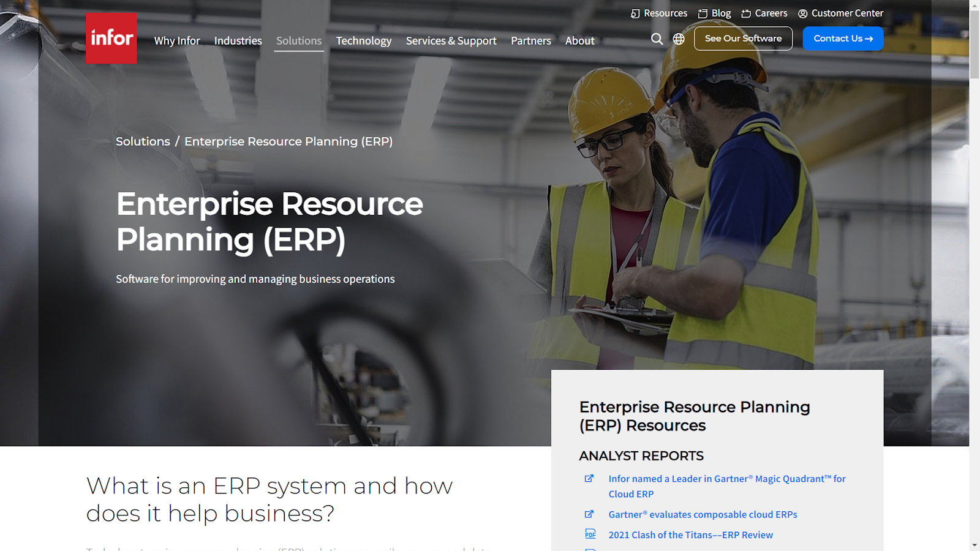980x551 pixels.
Task: Click the scrollbar up arrow
Action: tap(974, 5)
